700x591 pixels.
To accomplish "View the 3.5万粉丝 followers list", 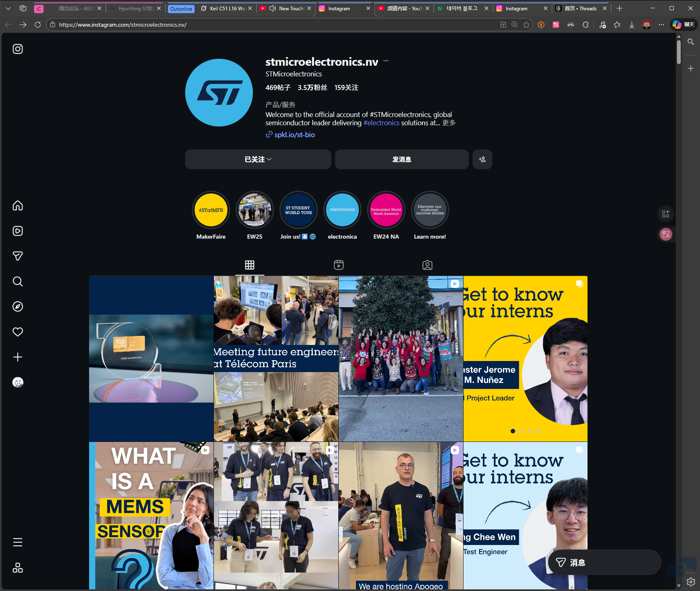I will point(312,87).
